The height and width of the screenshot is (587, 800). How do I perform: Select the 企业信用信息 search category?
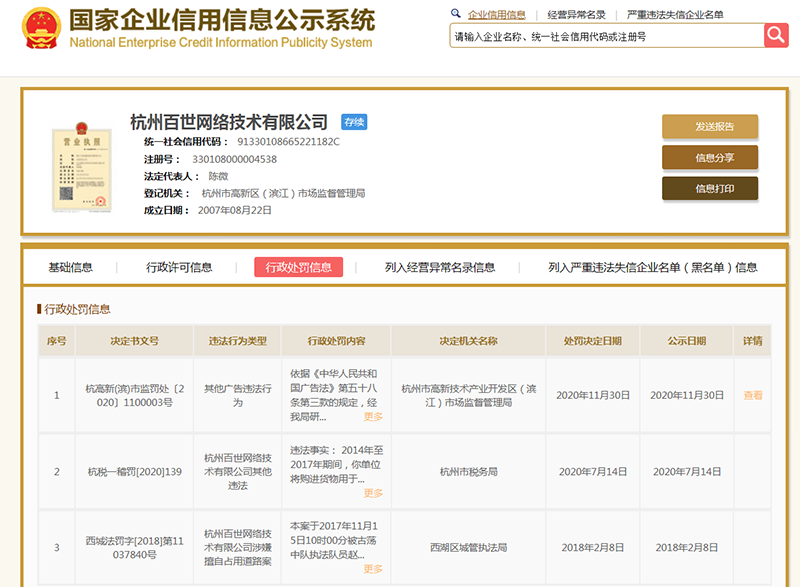pos(496,15)
